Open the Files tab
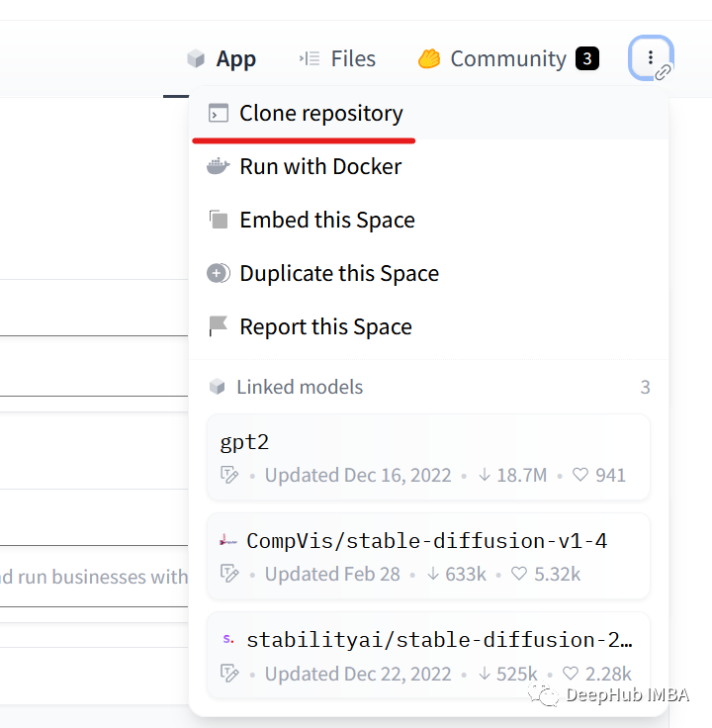 (x=337, y=59)
